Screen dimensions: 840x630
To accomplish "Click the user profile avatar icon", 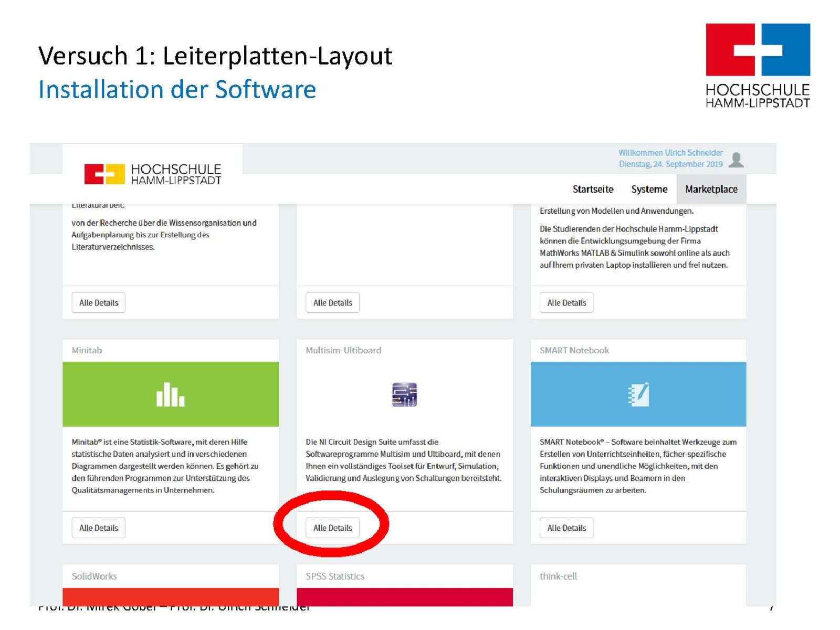I will pyautogui.click(x=736, y=159).
